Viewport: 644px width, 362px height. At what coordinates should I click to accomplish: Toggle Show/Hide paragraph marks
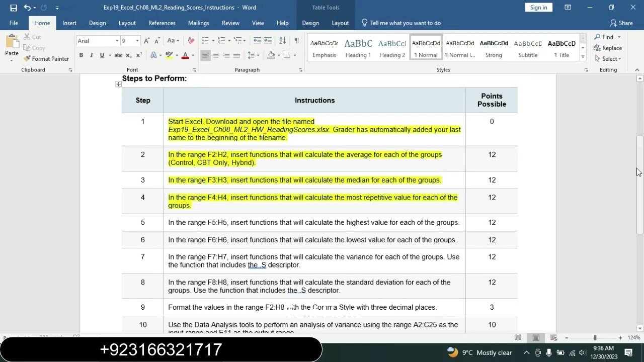[297, 41]
